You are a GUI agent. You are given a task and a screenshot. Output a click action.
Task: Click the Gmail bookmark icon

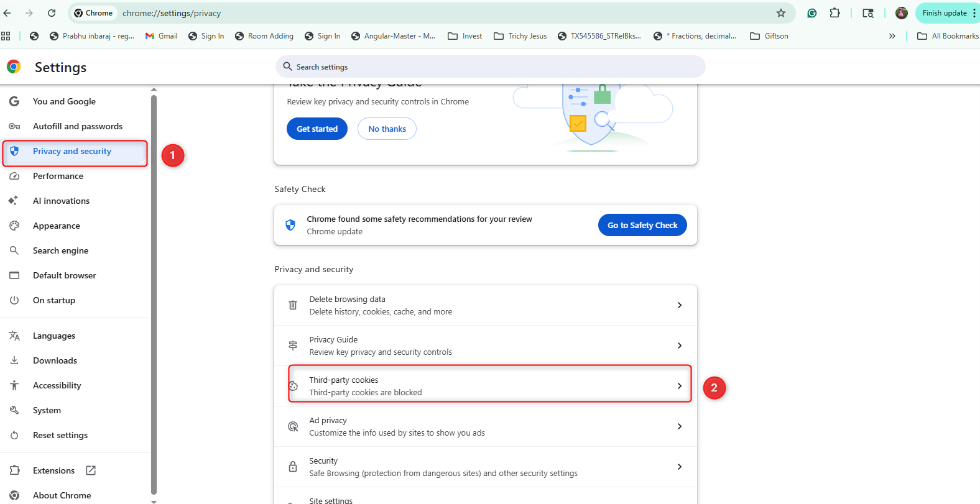coord(150,36)
